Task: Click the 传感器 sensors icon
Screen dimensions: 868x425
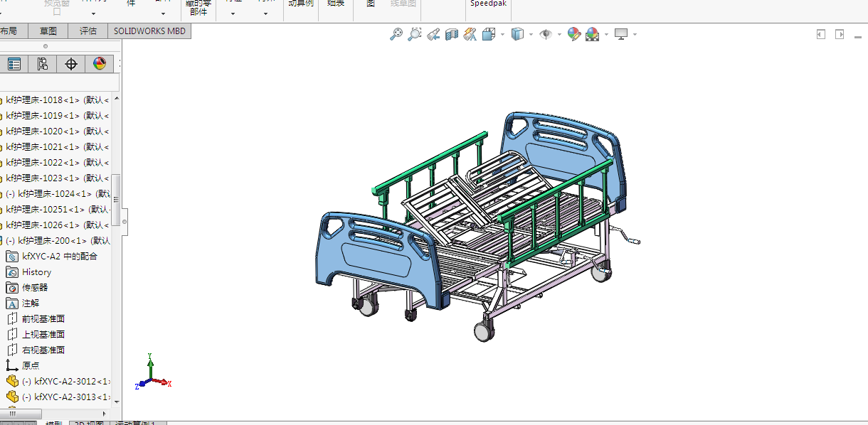Action: [x=12, y=288]
